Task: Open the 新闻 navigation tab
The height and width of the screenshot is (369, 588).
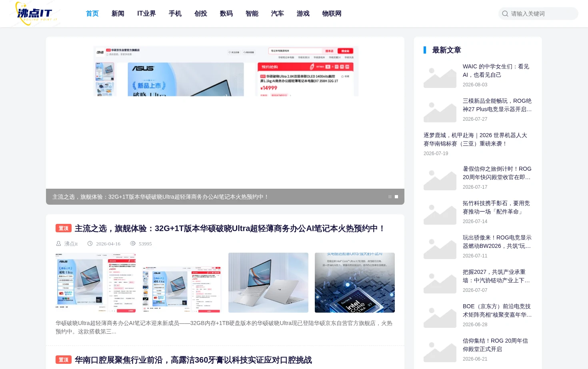Action: click(118, 14)
